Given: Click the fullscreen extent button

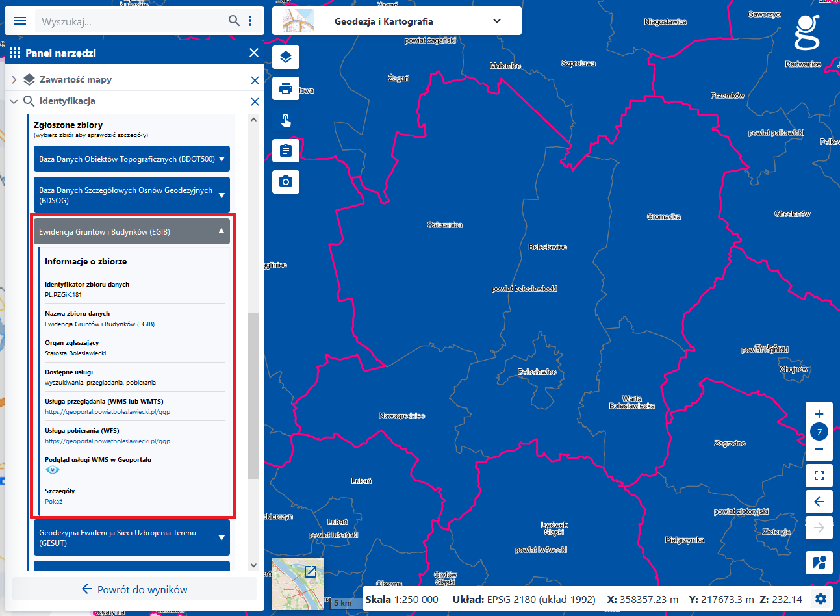Looking at the screenshot, I should [819, 476].
